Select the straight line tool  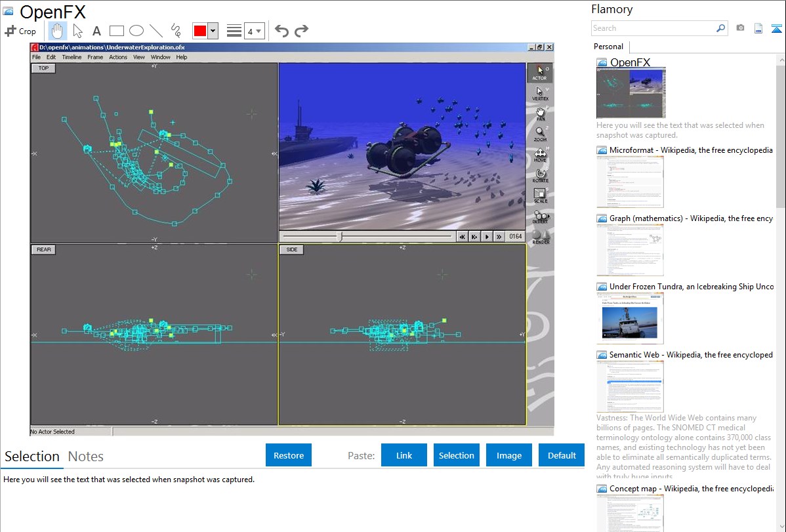click(156, 31)
